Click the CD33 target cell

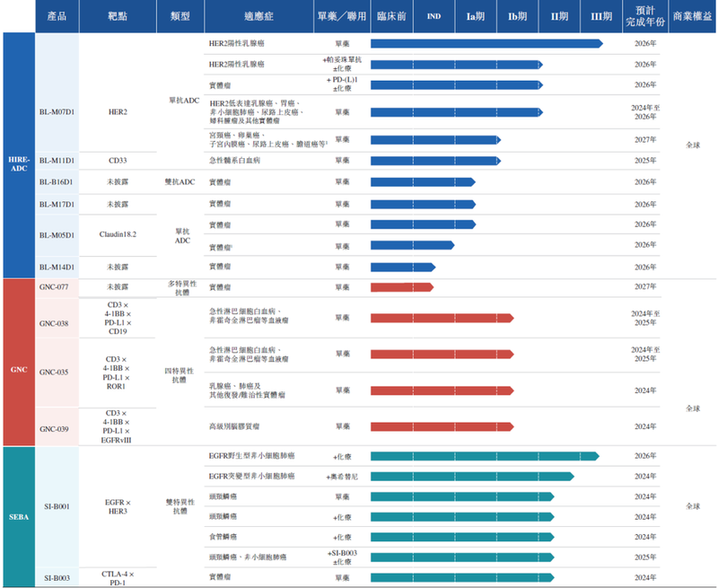[x=118, y=161]
